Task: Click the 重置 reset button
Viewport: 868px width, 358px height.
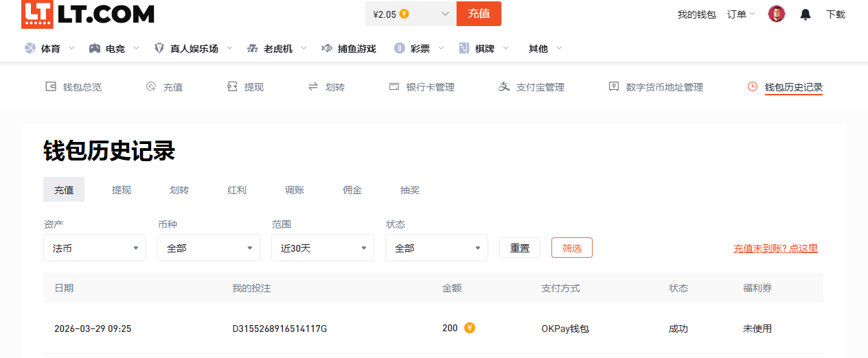Action: click(520, 248)
